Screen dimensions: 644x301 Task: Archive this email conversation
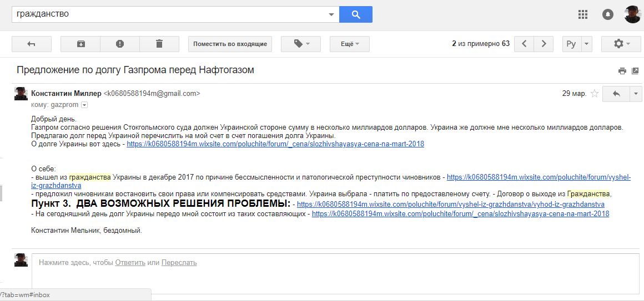tap(80, 44)
